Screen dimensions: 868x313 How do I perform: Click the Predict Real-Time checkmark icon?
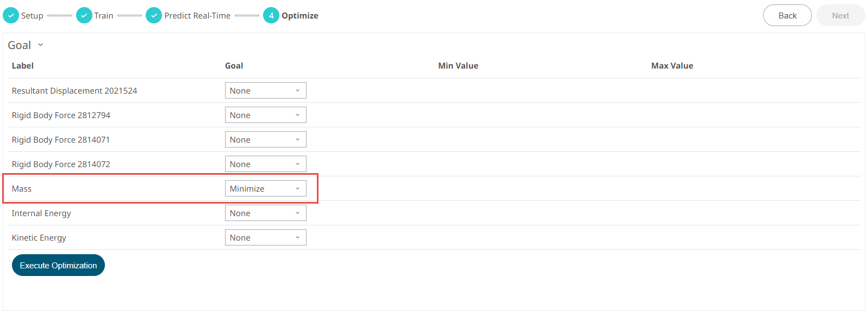coord(154,15)
